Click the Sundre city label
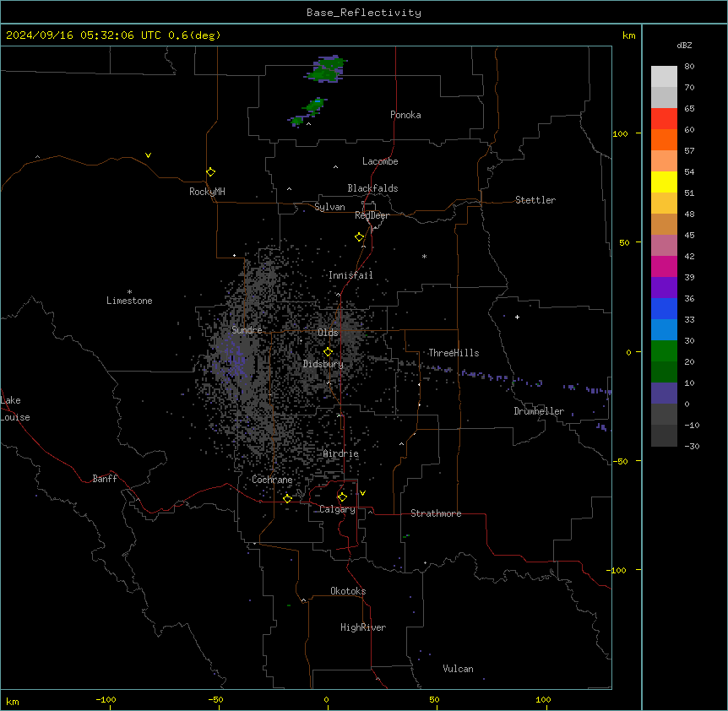728x711 pixels. click(247, 330)
